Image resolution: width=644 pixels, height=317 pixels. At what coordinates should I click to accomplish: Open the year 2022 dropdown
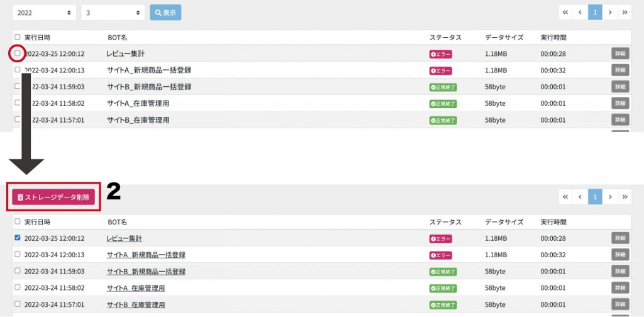(45, 13)
